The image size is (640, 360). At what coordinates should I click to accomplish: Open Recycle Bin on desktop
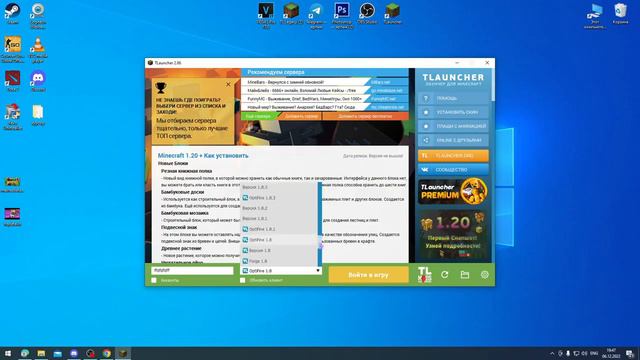620,13
